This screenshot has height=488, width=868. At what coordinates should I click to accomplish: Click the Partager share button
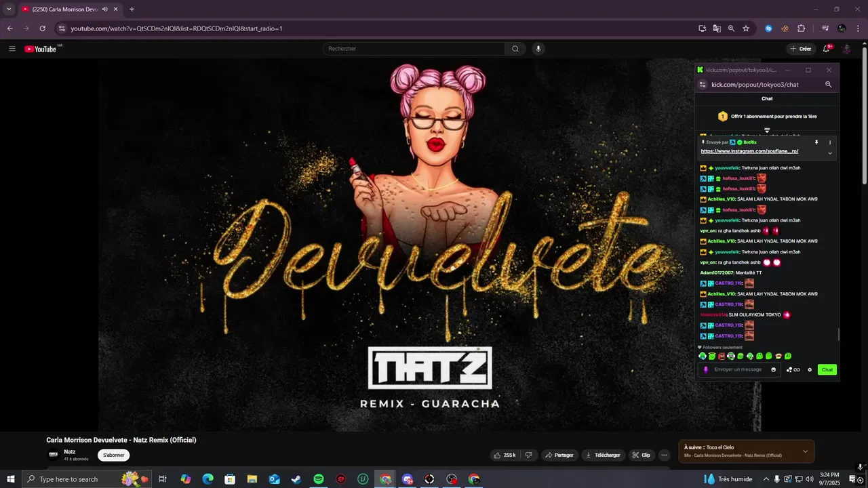pyautogui.click(x=559, y=455)
